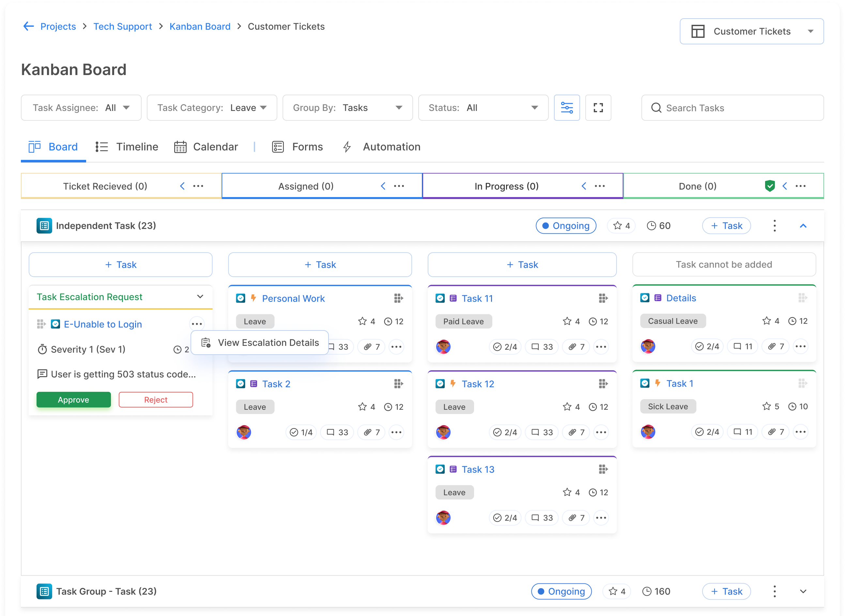
Task: Toggle Task 13 completion checkbox
Action: pos(440,469)
